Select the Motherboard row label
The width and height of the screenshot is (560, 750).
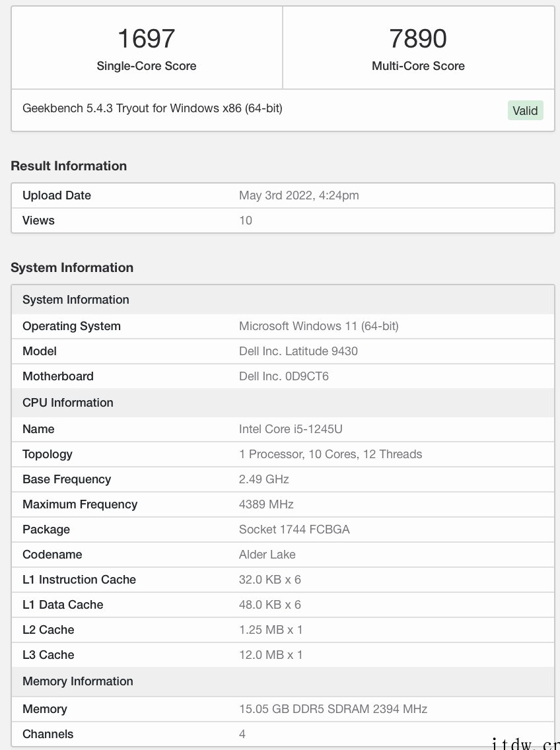(x=58, y=376)
